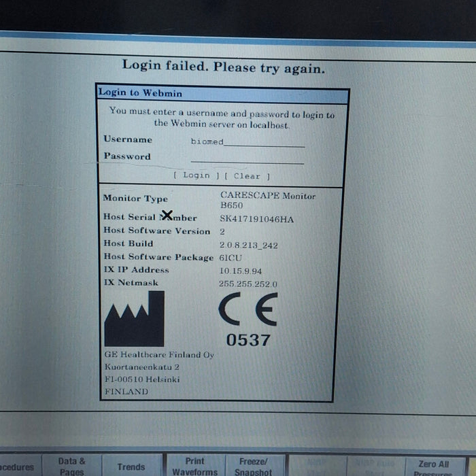The height and width of the screenshot is (476, 476).
Task: Click the manufacturer factory icon
Action: [134, 319]
